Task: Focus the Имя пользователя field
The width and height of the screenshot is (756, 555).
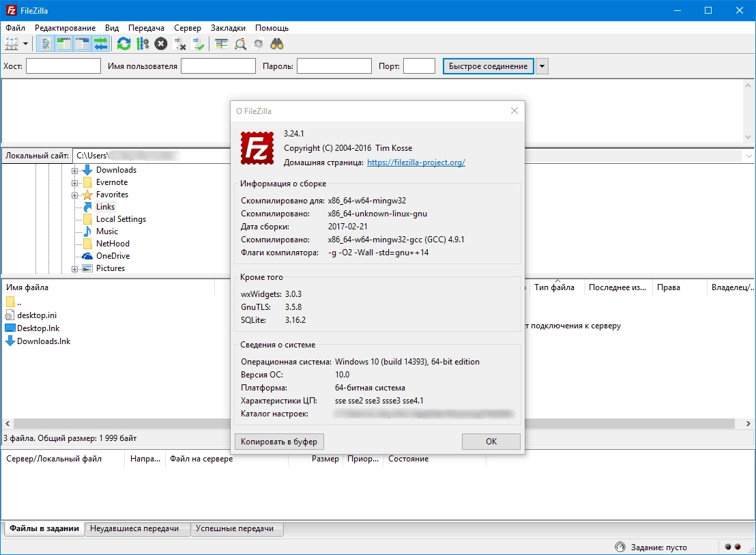Action: point(218,66)
